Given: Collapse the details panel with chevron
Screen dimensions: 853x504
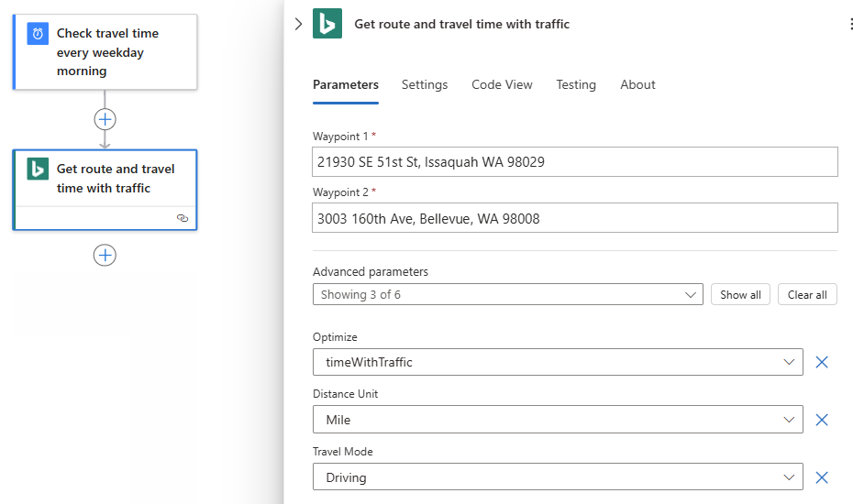Looking at the screenshot, I should pyautogui.click(x=298, y=24).
